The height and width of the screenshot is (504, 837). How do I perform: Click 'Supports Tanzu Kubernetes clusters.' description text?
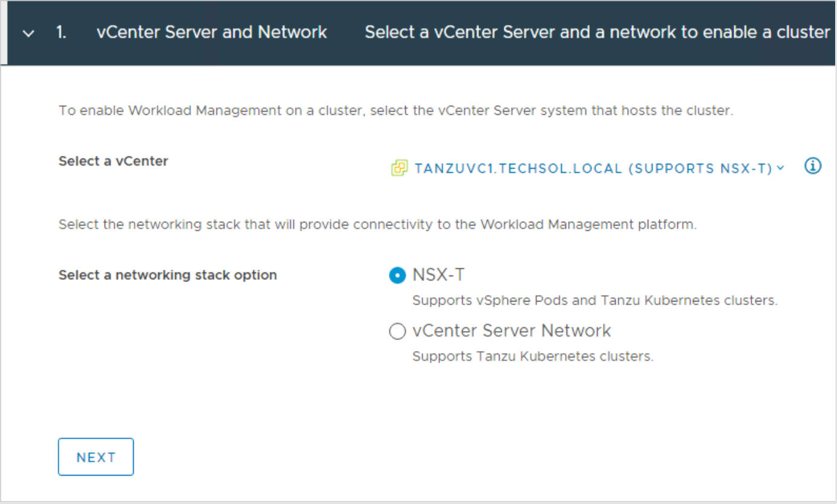coord(533,357)
